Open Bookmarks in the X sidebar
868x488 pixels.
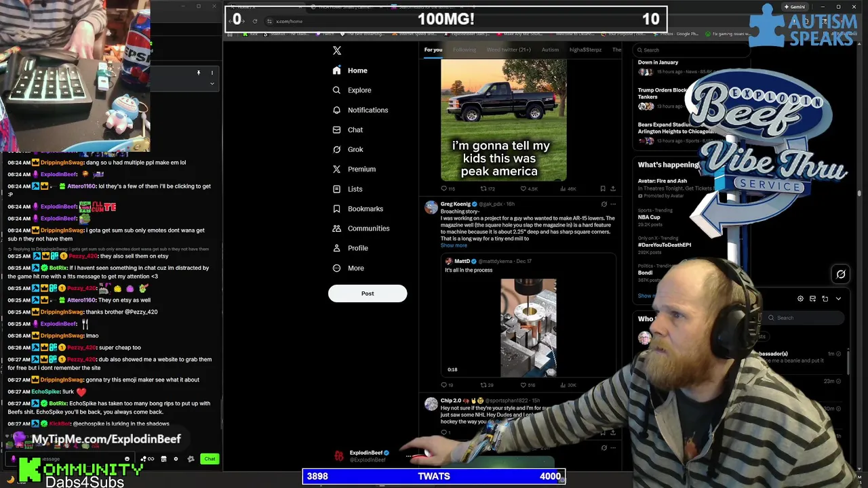pos(357,209)
